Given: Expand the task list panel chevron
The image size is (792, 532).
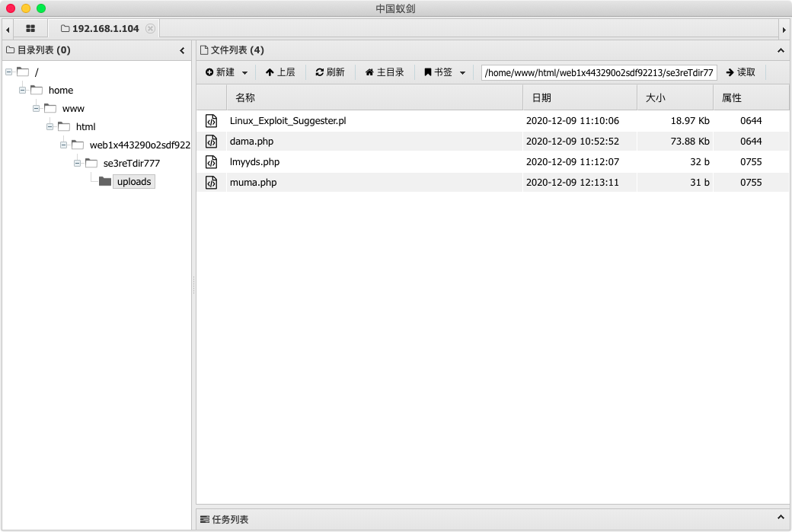Looking at the screenshot, I should tap(781, 519).
